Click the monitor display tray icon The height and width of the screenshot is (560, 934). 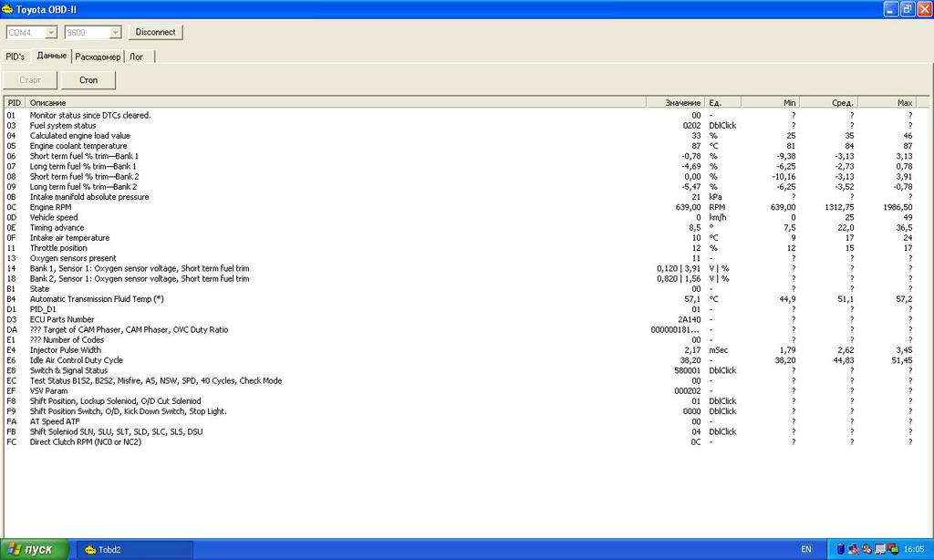point(879,549)
